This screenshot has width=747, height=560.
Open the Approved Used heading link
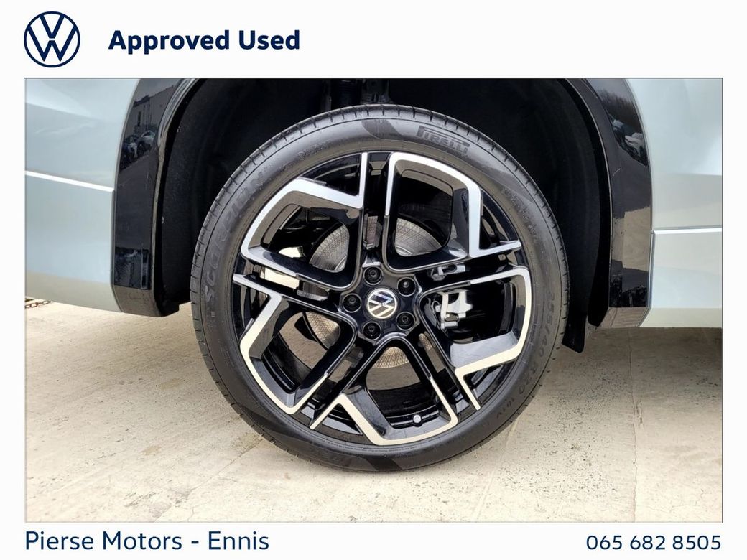click(204, 40)
